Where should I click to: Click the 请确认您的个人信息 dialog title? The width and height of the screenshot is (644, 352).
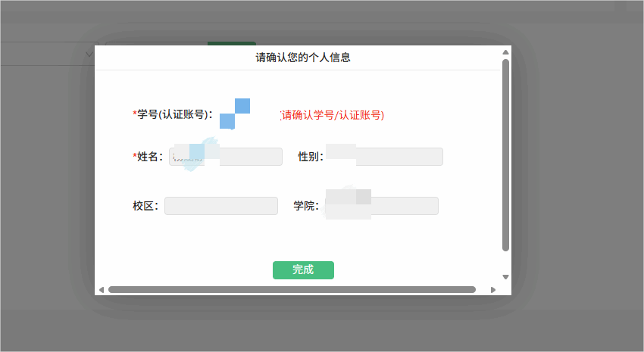pyautogui.click(x=303, y=58)
